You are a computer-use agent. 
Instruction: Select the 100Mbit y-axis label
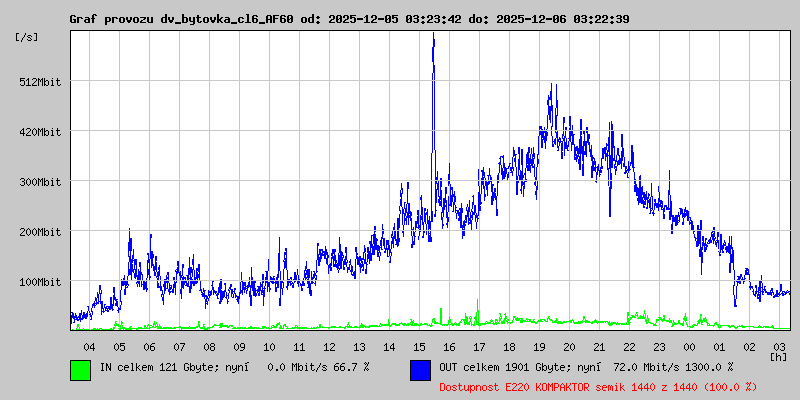click(x=40, y=282)
